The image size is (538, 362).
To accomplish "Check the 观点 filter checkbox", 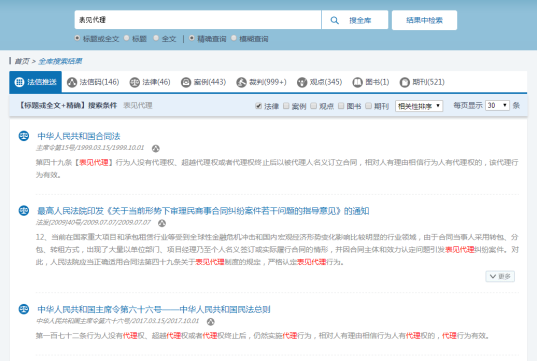I will click(314, 106).
